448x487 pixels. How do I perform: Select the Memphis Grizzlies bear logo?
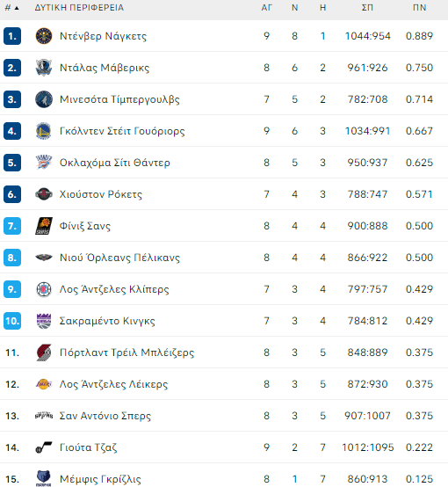click(x=44, y=478)
